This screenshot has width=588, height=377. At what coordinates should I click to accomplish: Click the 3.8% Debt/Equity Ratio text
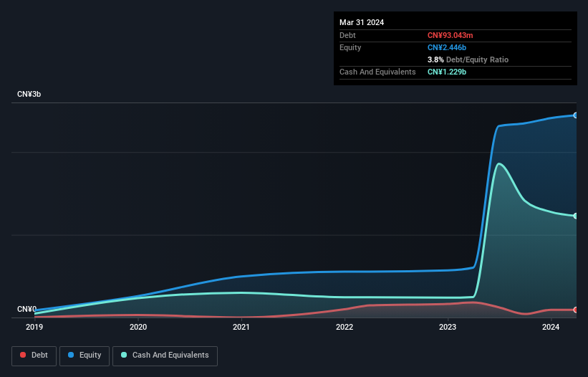coord(468,59)
